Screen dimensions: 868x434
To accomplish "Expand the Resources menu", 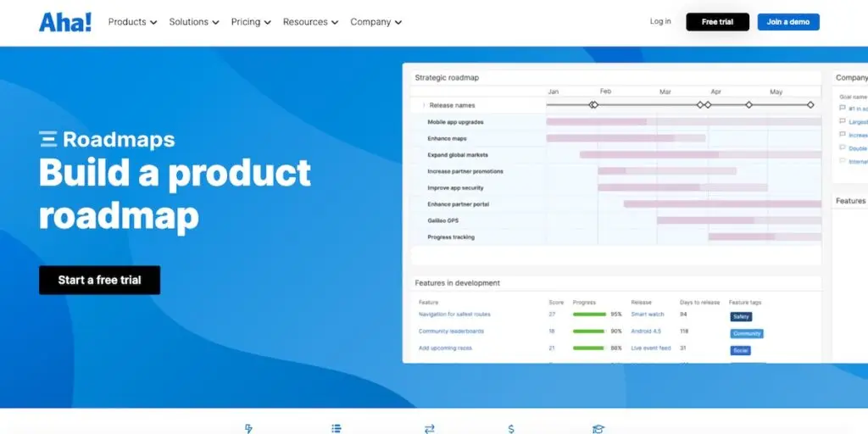I will click(x=310, y=22).
